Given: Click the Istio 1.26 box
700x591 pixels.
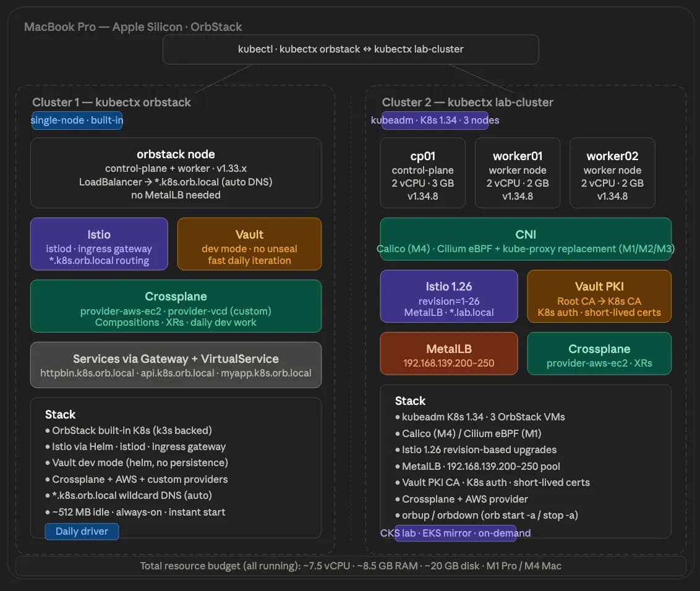Looking at the screenshot, I should (x=449, y=296).
